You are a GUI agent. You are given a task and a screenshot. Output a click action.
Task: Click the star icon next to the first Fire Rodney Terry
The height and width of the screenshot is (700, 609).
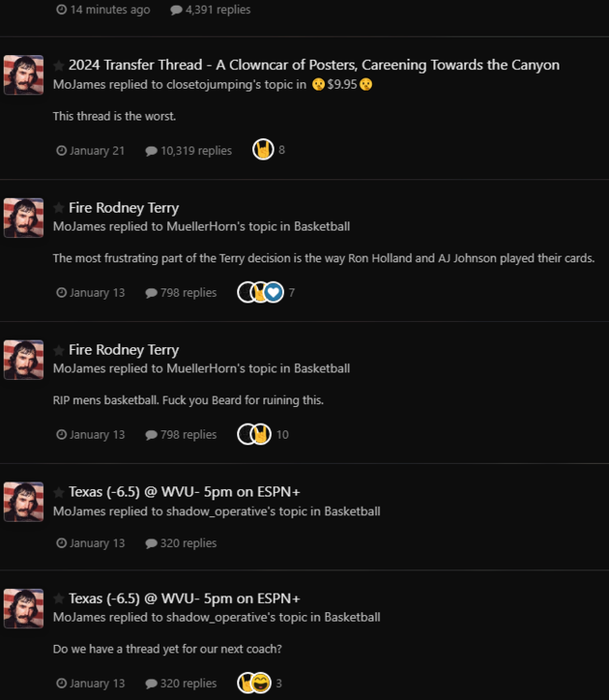click(59, 208)
